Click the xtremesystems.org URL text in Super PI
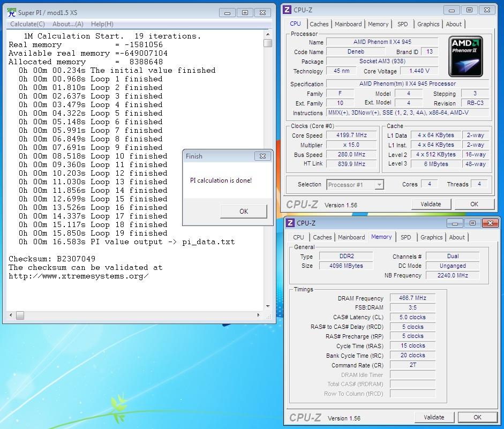 pyautogui.click(x=78, y=276)
